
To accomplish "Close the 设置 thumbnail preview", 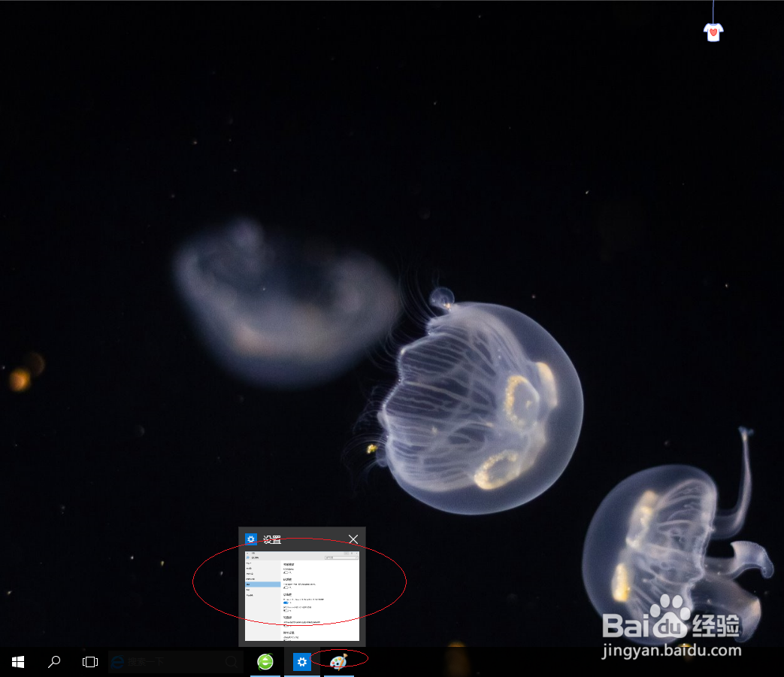I will (353, 539).
